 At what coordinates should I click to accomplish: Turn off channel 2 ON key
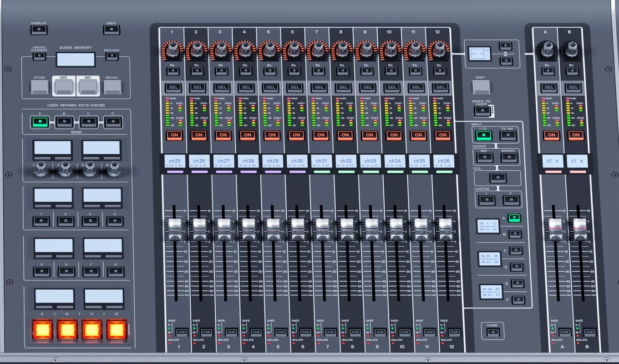click(198, 135)
